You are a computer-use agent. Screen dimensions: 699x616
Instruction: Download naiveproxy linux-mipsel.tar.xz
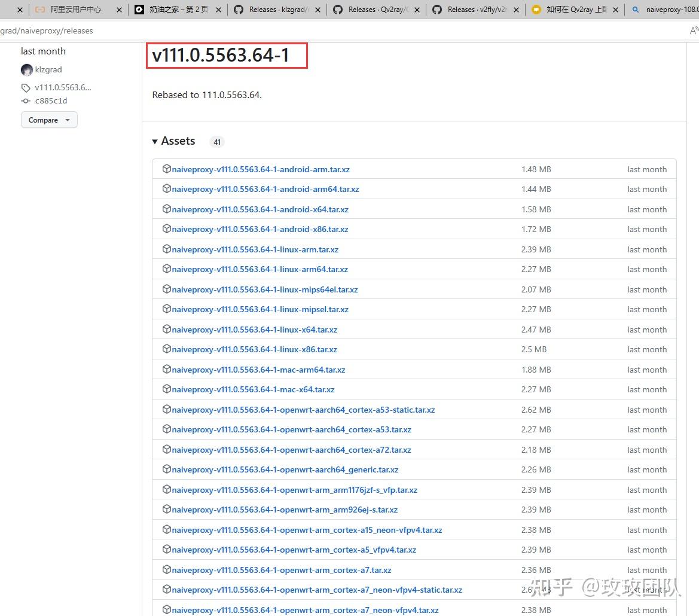(x=260, y=309)
